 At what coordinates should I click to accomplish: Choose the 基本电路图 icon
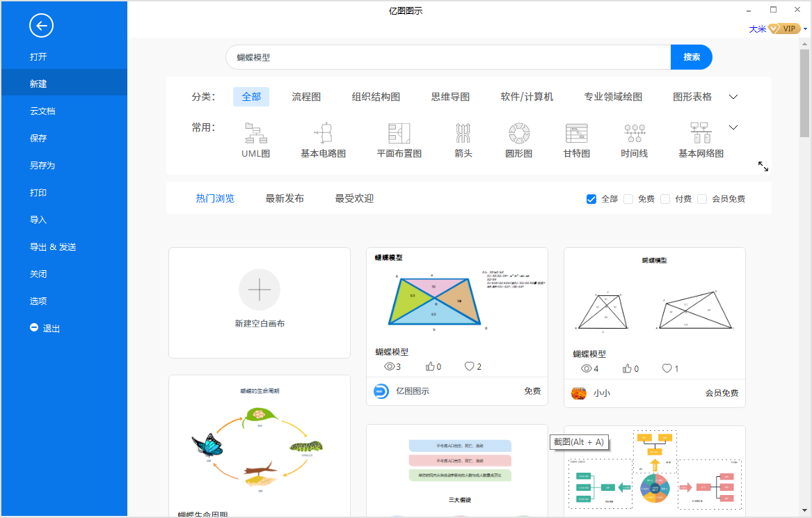323,133
